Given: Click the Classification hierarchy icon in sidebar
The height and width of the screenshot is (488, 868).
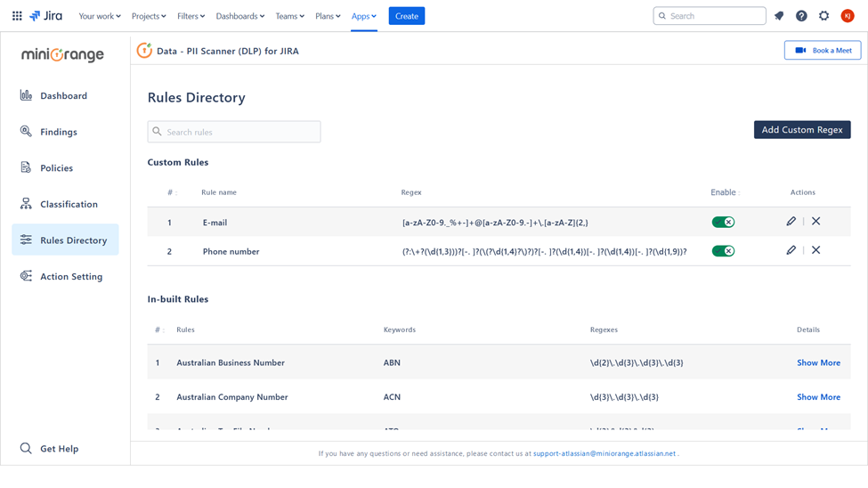Looking at the screenshot, I should (x=26, y=203).
